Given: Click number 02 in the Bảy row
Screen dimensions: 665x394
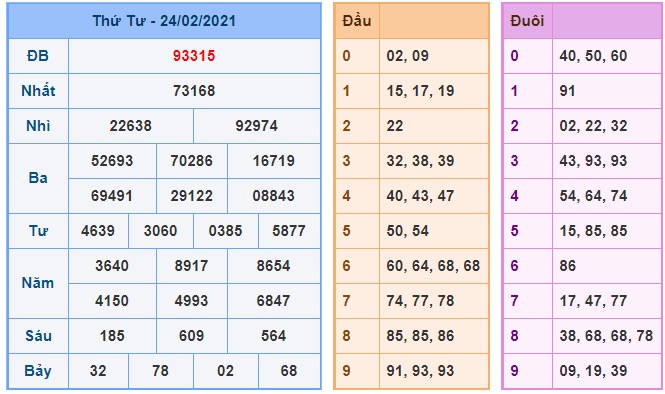Looking at the screenshot, I should point(226,371).
